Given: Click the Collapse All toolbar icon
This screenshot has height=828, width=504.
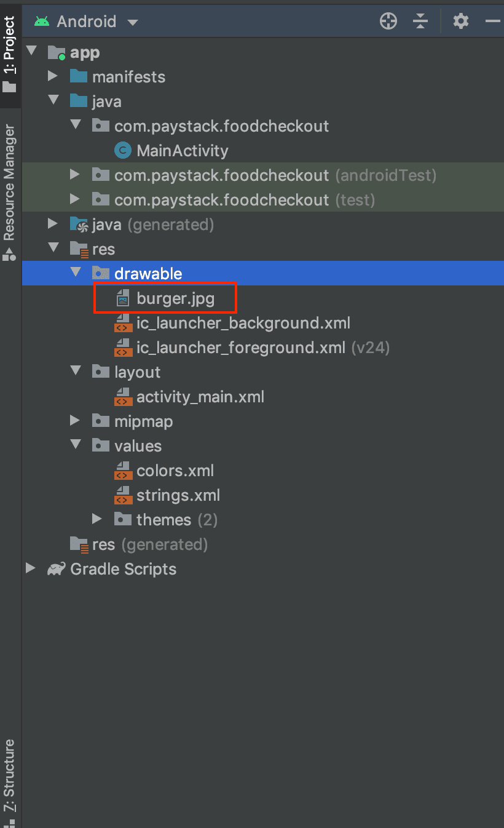Looking at the screenshot, I should pos(420,22).
